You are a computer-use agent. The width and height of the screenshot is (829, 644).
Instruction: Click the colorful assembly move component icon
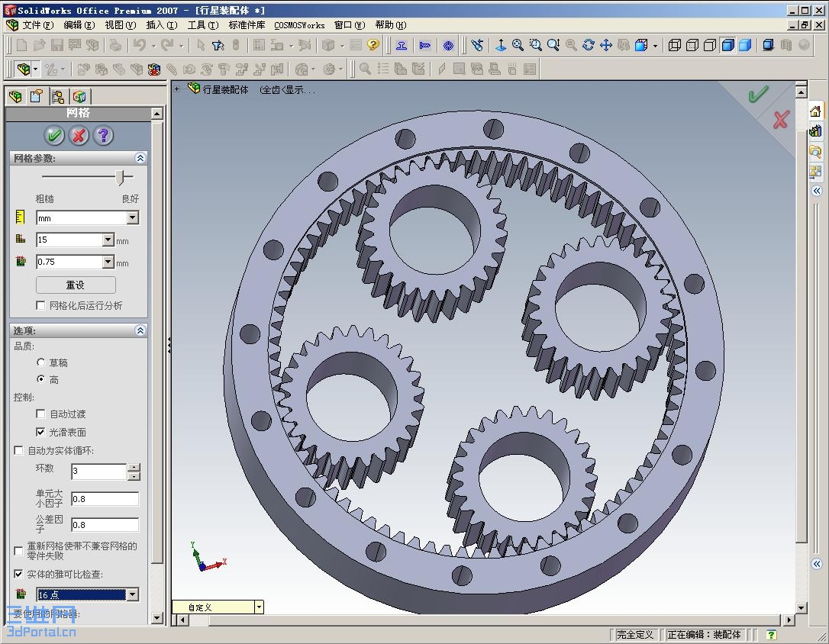click(154, 69)
